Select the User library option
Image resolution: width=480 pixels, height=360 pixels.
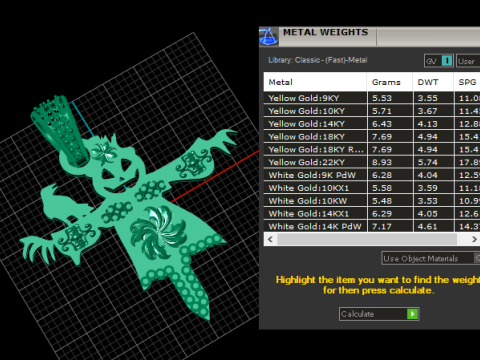[x=468, y=61]
